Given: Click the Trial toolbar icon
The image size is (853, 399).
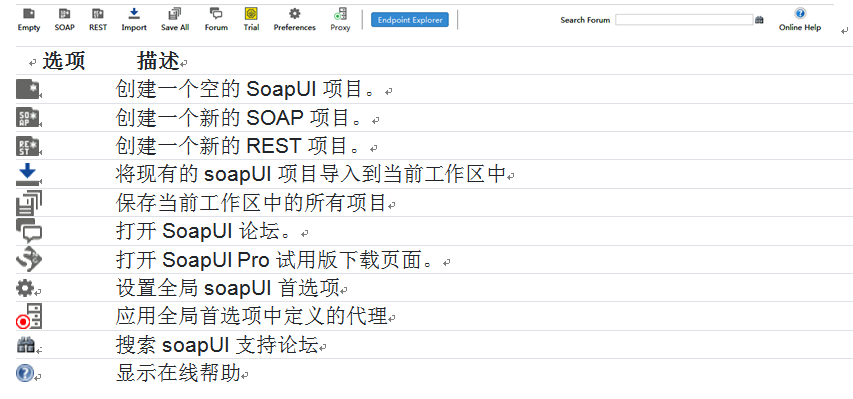Looking at the screenshot, I should click(x=251, y=14).
